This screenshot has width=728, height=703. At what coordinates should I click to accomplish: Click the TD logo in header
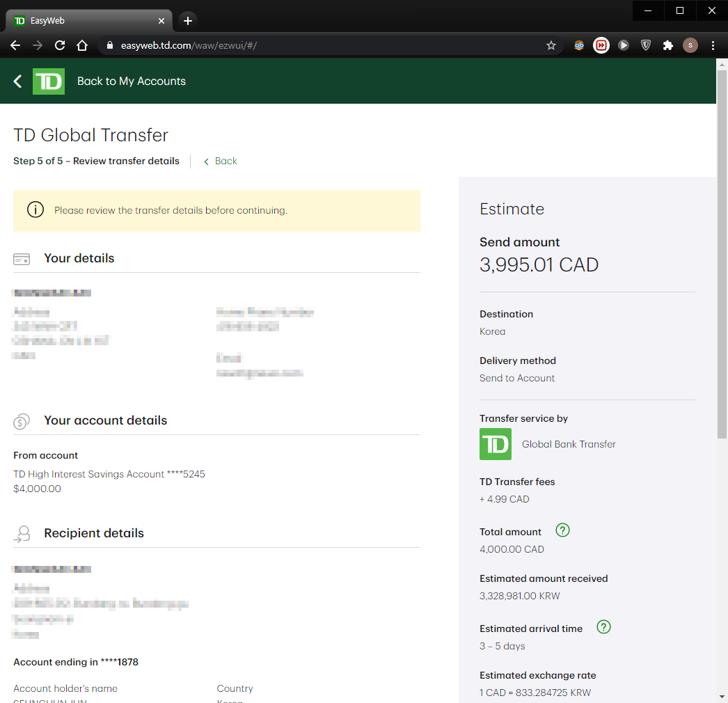click(x=49, y=81)
